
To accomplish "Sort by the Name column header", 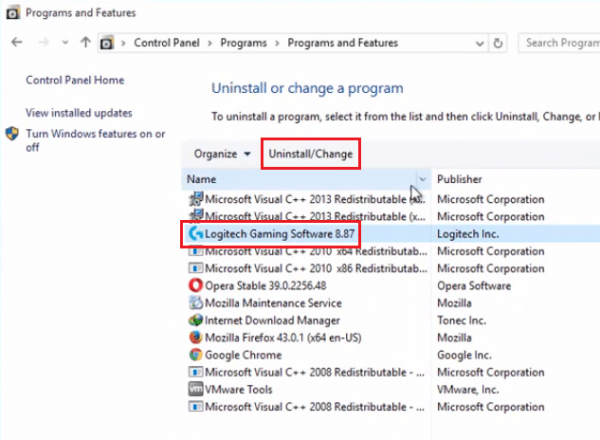I will (298, 179).
